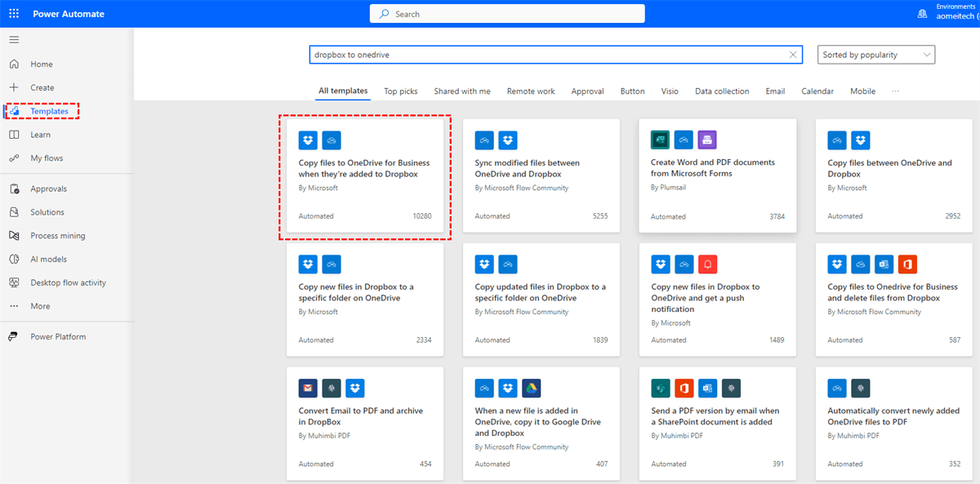Click the Process mining icon
The width and height of the screenshot is (980, 484).
(14, 236)
